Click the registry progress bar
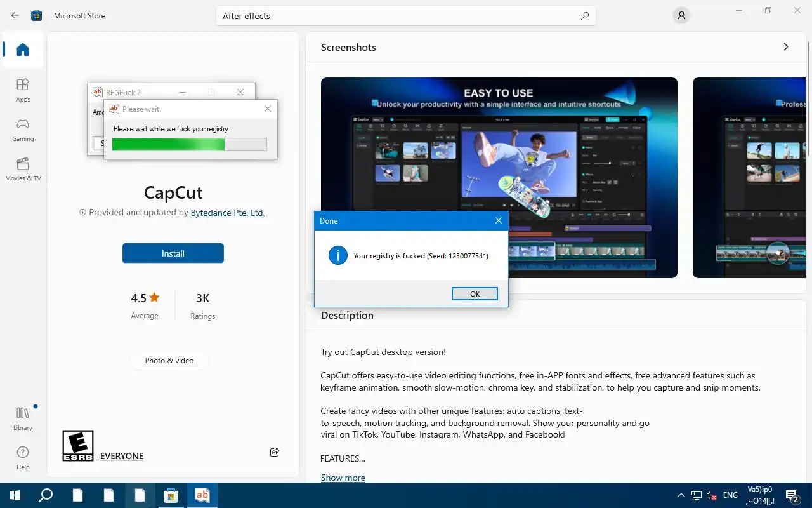 pos(189,145)
